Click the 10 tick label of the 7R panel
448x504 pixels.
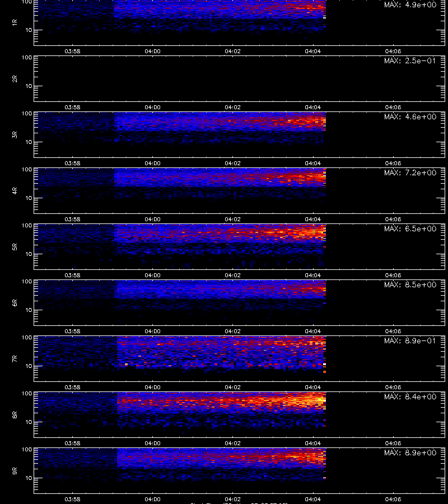pyautogui.click(x=29, y=366)
